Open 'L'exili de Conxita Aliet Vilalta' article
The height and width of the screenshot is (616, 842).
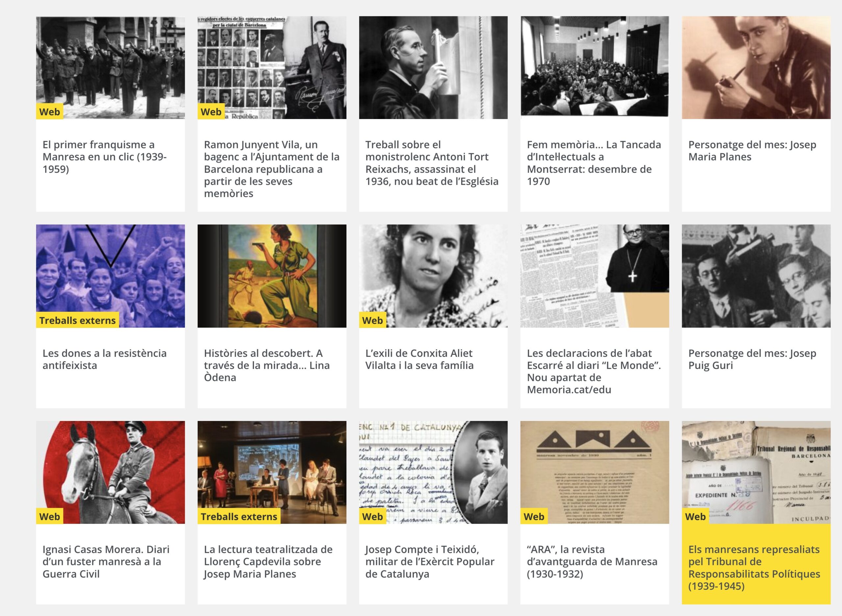pos(419,359)
